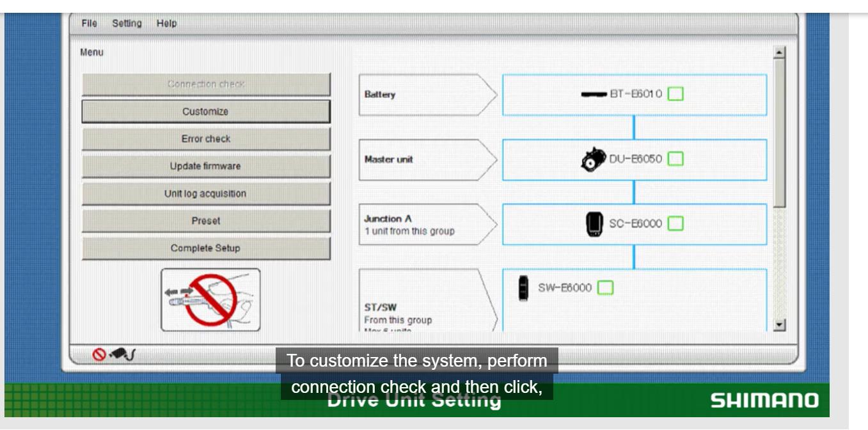Click the '1 unit from this group' text
This screenshot has width=868, height=430.
pos(409,232)
